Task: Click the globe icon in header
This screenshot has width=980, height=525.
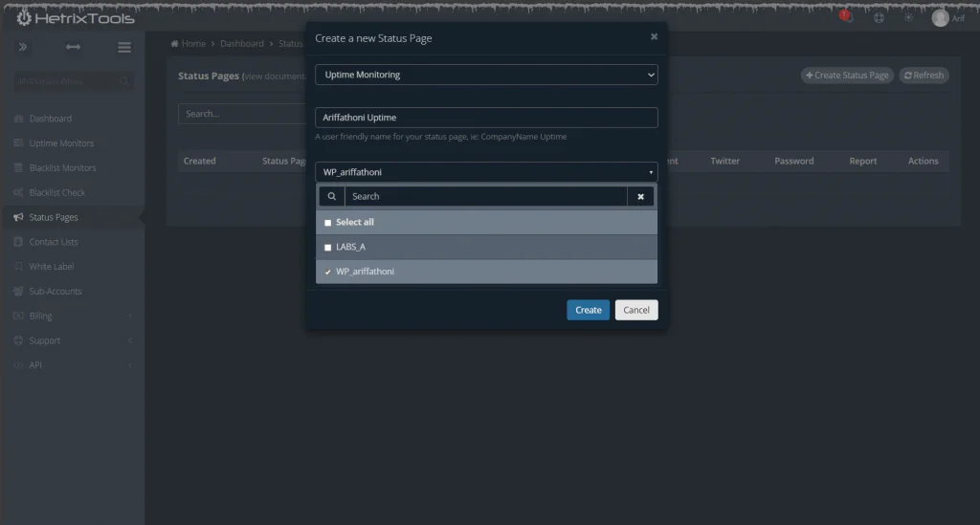Action: coord(879,18)
